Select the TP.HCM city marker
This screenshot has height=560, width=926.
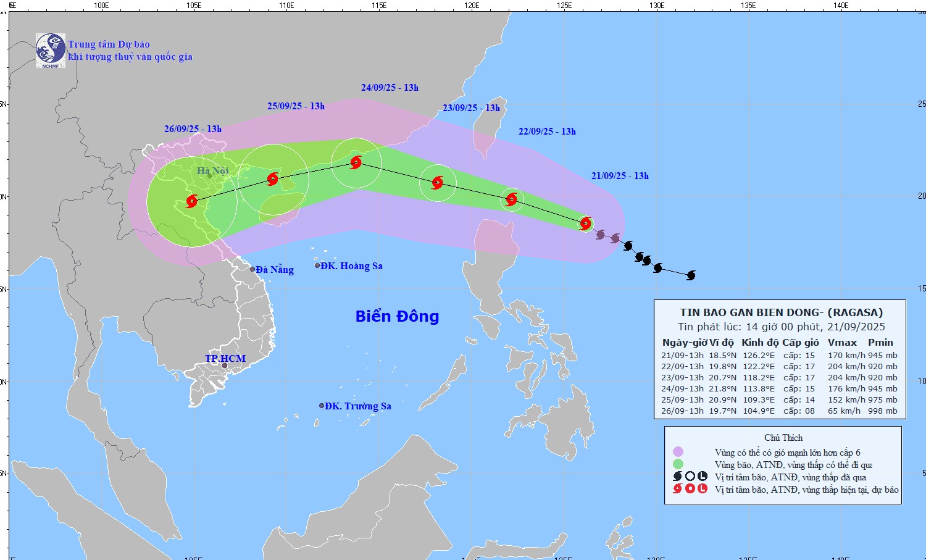click(224, 366)
